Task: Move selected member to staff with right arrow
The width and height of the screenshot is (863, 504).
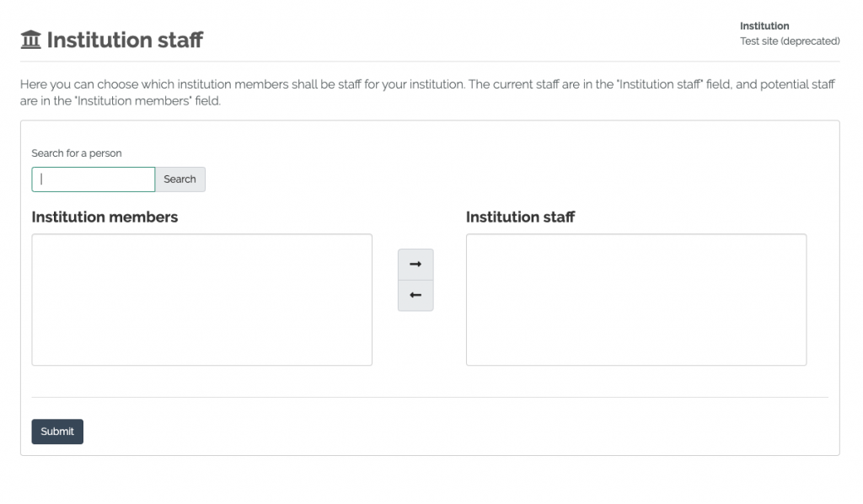Action: pyautogui.click(x=415, y=265)
